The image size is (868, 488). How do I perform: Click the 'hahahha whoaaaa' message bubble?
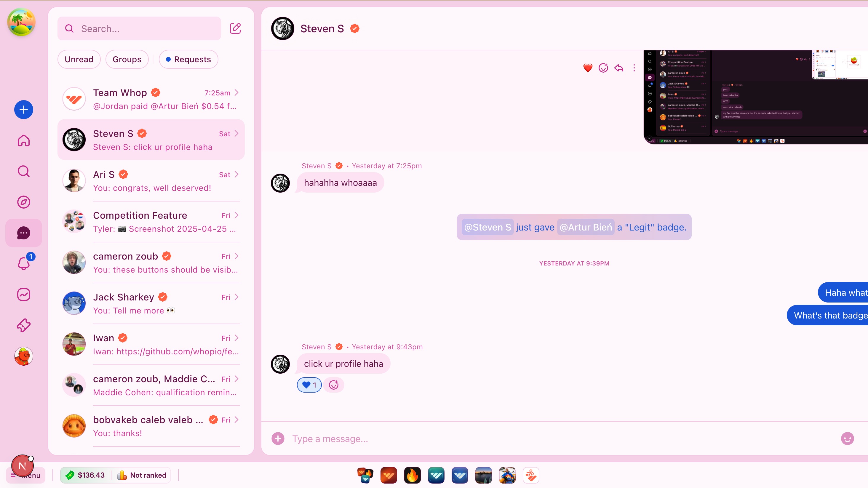tap(340, 183)
